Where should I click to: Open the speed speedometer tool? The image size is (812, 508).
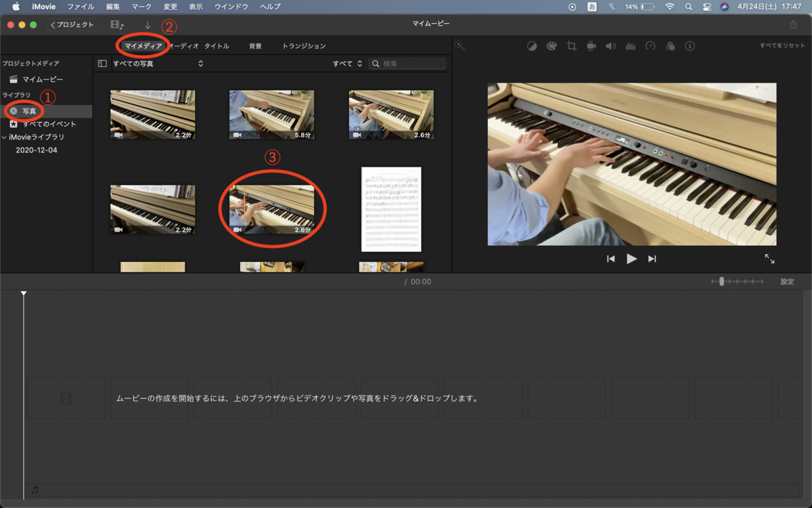point(650,46)
